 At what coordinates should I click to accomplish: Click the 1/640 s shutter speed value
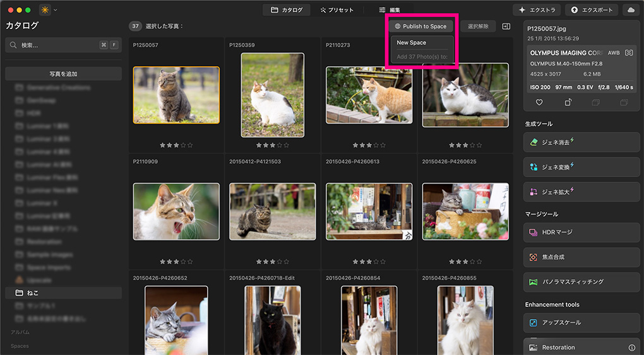tap(624, 88)
